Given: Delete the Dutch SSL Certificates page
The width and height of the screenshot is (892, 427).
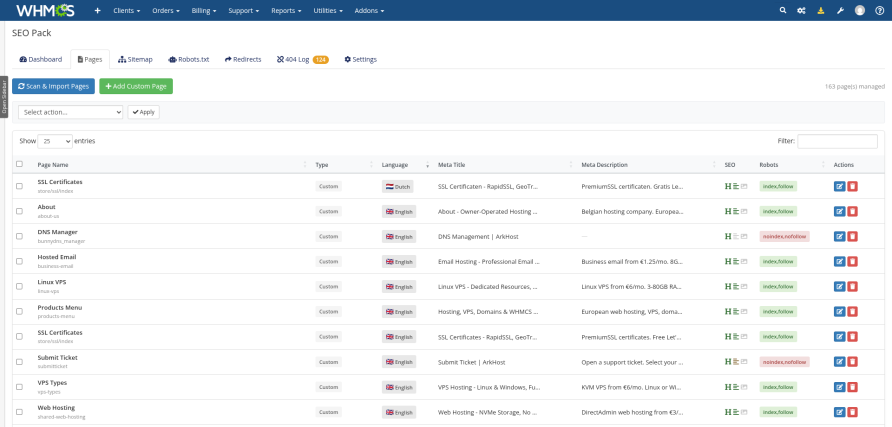Looking at the screenshot, I should (852, 186).
